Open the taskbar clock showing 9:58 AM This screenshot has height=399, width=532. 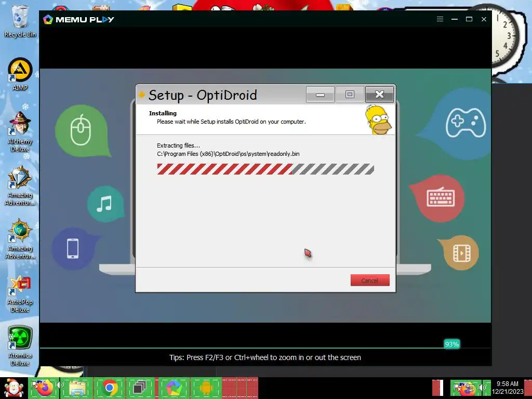pyautogui.click(x=508, y=388)
